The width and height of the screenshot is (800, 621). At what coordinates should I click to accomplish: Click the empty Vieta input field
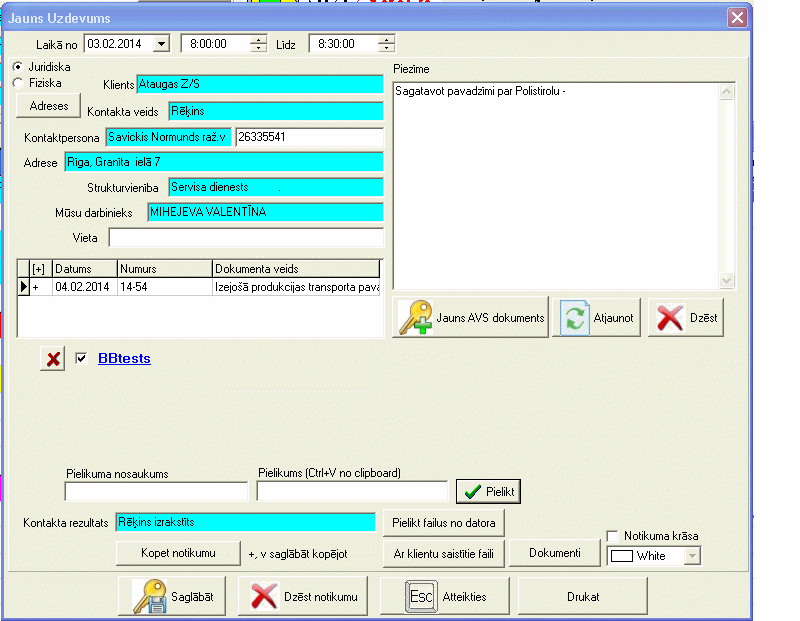(x=246, y=238)
